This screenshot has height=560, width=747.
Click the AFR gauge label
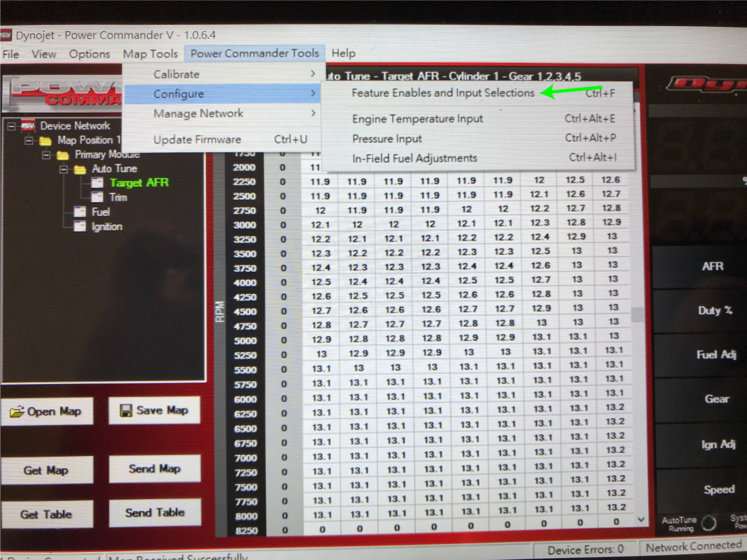[713, 266]
